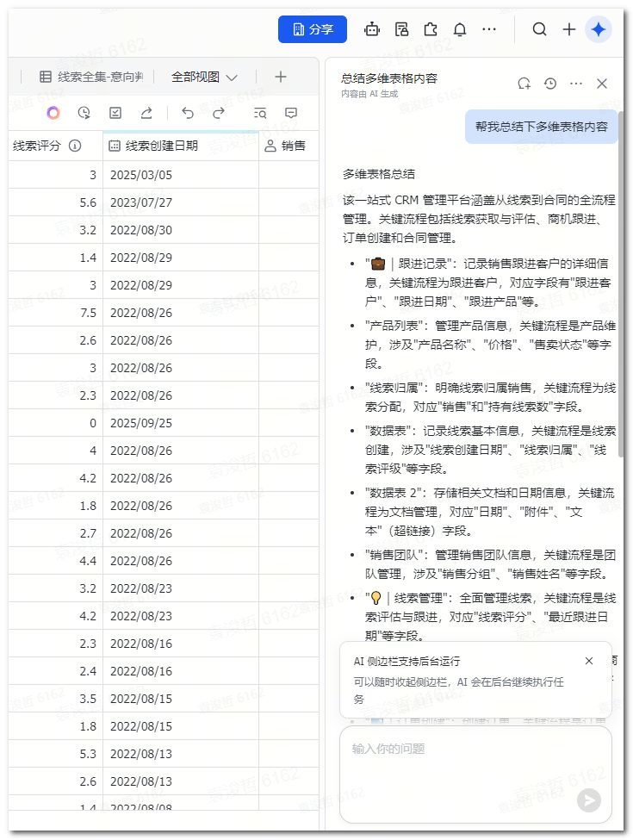Click the 总结多维表格内容 panel title
The image size is (633, 840).
pyautogui.click(x=389, y=78)
